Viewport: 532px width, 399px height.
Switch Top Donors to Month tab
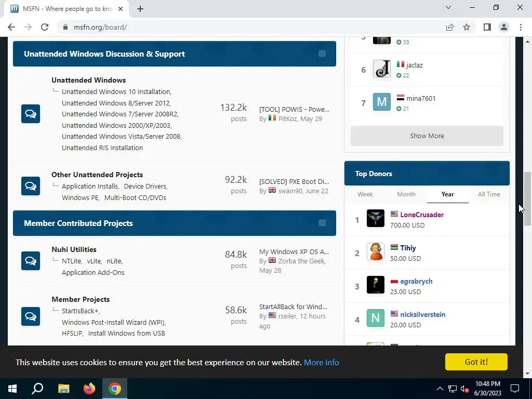(406, 194)
